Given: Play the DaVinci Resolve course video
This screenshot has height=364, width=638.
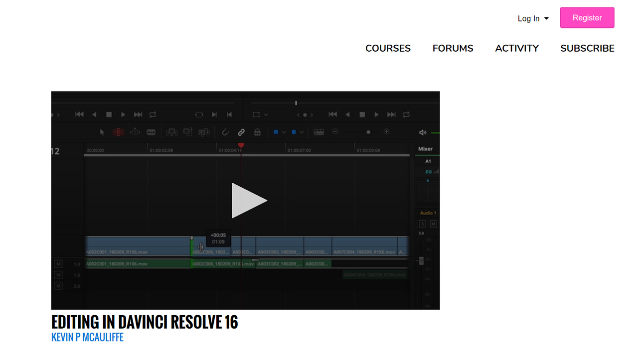Looking at the screenshot, I should pos(249,201).
